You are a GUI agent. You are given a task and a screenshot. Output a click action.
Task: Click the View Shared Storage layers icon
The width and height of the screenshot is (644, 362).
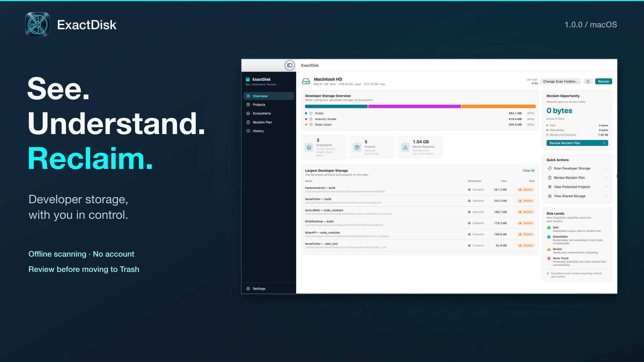pos(550,196)
